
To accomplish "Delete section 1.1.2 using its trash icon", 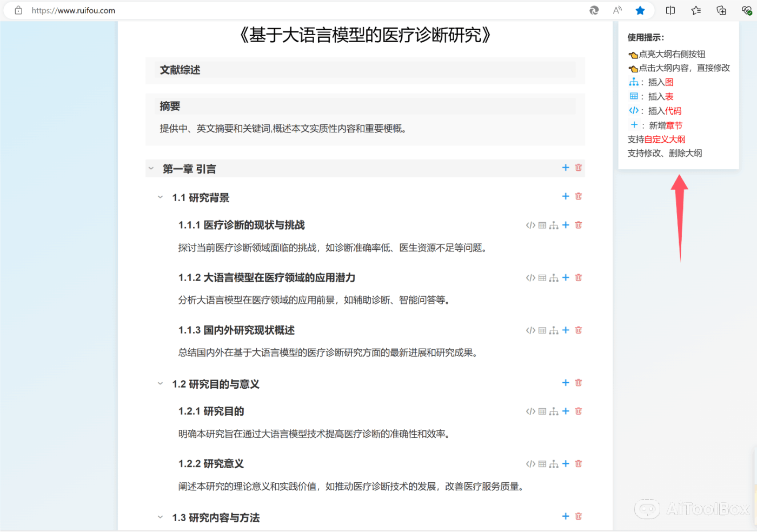I will point(578,277).
